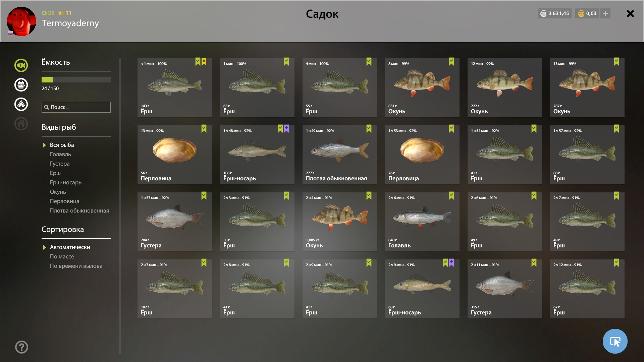Select the backpack inventory sidebar icon

[x=21, y=85]
